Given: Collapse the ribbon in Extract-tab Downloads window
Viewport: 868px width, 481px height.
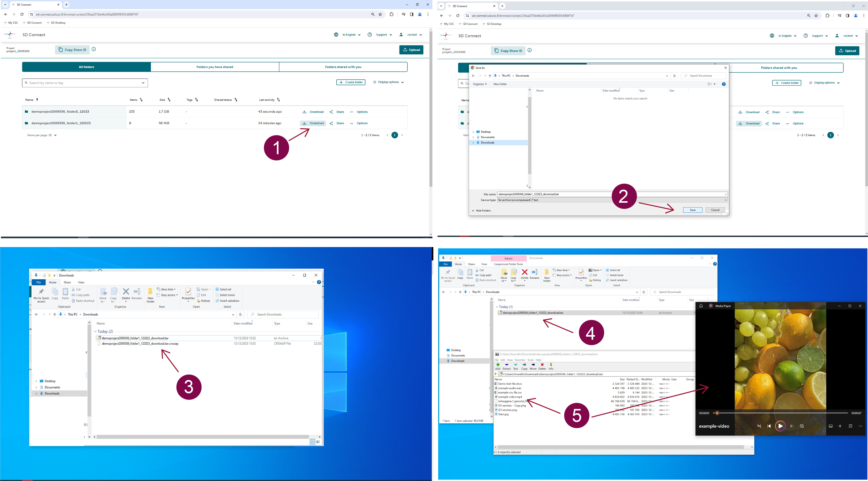Looking at the screenshot, I should (x=710, y=264).
